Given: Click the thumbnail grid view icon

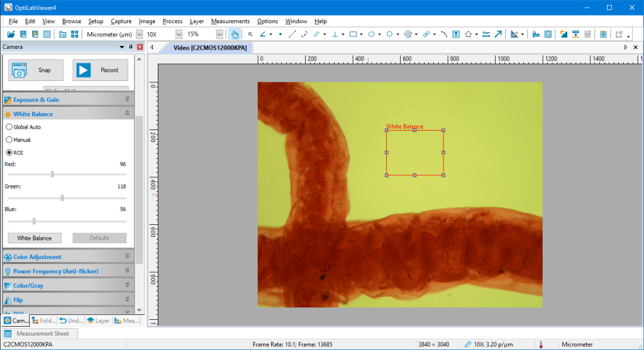Looking at the screenshot, I should click(74, 34).
